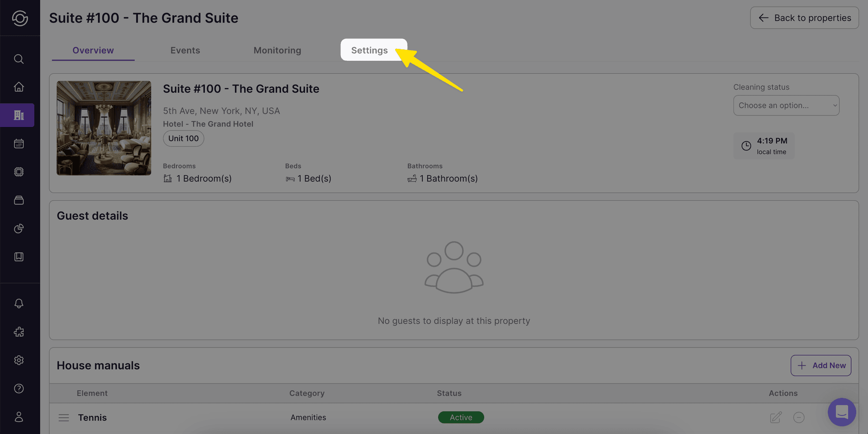Open the Cleaning status option selector

point(786,105)
